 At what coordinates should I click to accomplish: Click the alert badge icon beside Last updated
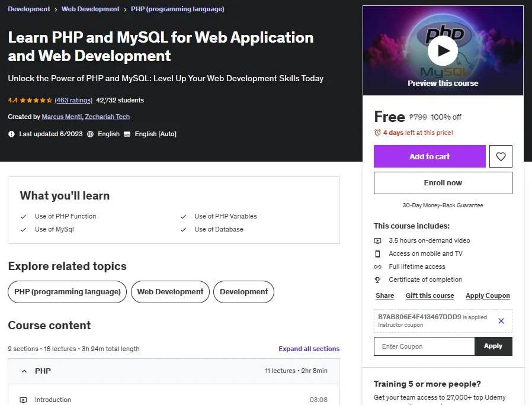(x=11, y=134)
